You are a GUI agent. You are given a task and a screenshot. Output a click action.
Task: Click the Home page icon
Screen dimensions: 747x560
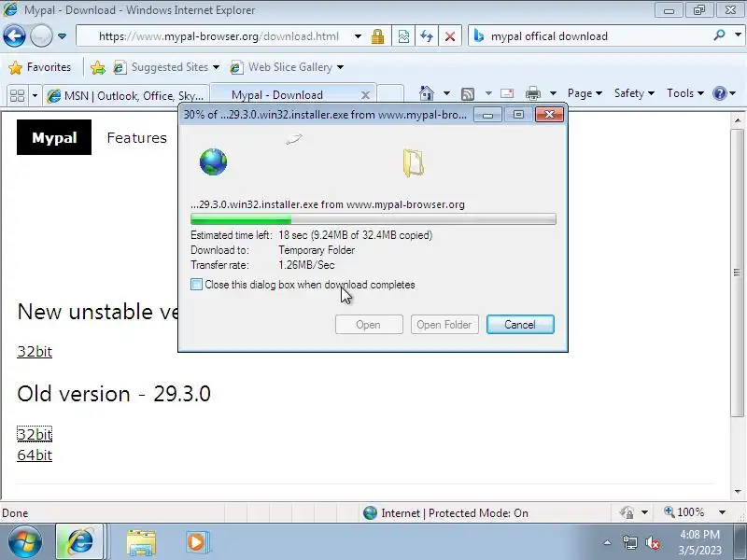(x=427, y=93)
